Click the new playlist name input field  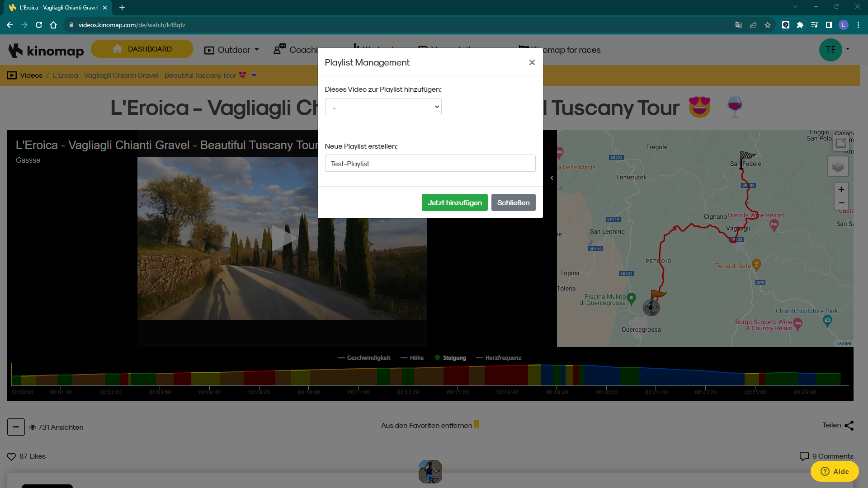click(430, 164)
